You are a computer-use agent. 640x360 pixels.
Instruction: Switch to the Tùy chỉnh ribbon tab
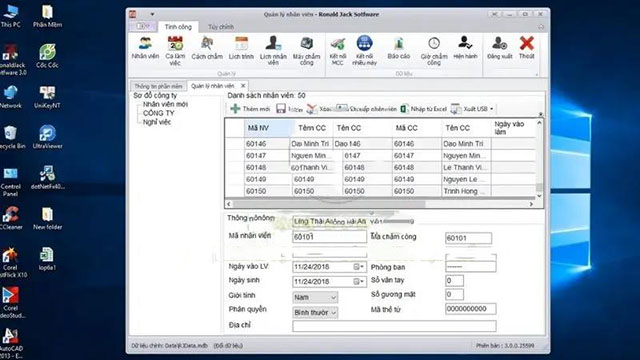tap(221, 27)
